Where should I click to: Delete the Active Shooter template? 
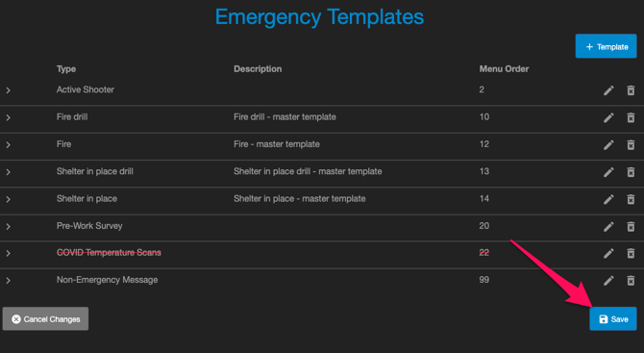(x=631, y=90)
